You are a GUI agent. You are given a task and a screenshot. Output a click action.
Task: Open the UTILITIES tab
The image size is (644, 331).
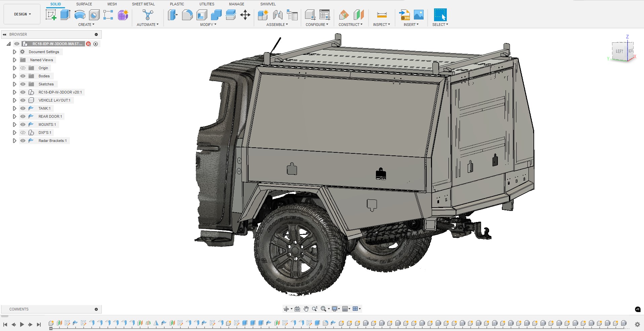coord(206,4)
